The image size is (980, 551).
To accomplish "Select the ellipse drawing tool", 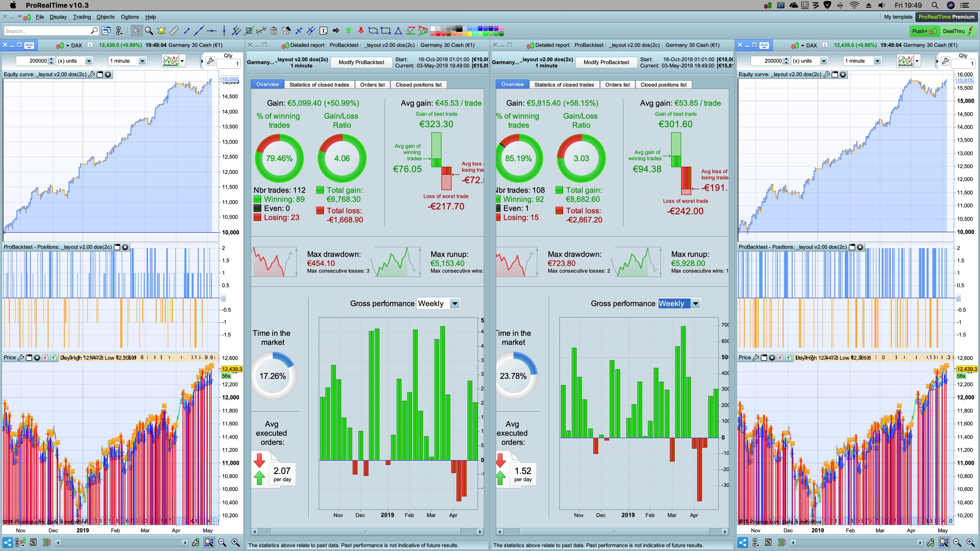I will point(373,31).
